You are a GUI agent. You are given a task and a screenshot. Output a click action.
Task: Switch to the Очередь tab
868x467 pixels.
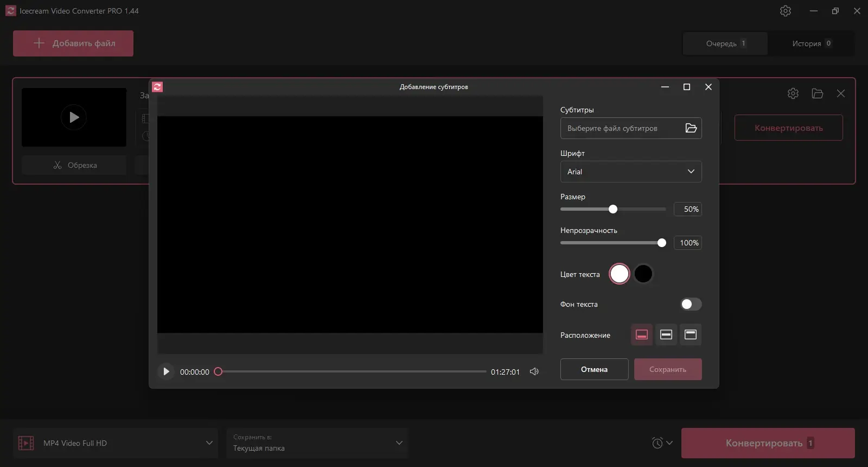tap(725, 43)
